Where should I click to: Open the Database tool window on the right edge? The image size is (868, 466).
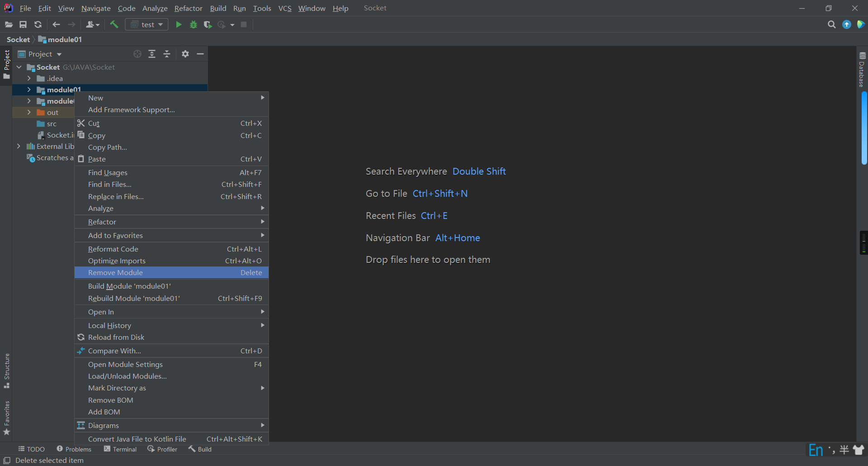pyautogui.click(x=862, y=72)
